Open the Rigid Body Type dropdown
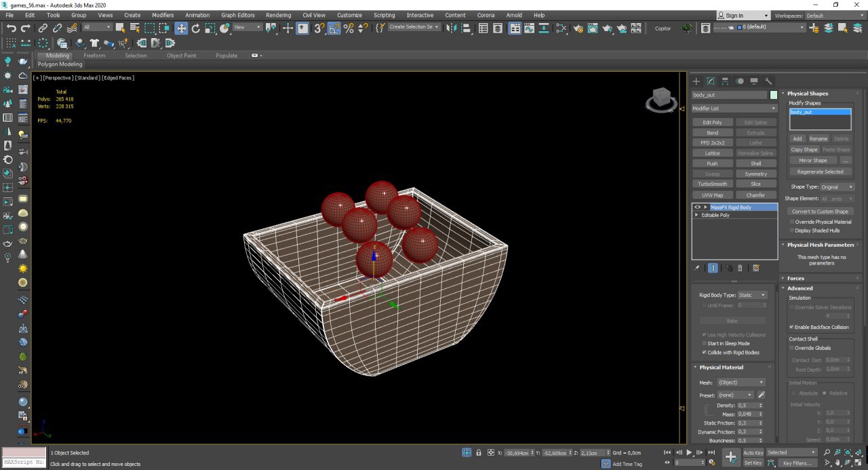 (x=752, y=295)
